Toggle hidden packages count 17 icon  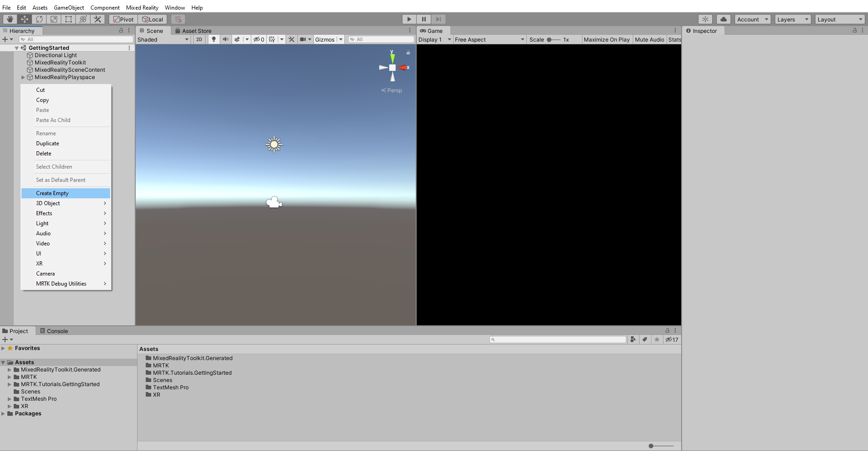tap(672, 340)
